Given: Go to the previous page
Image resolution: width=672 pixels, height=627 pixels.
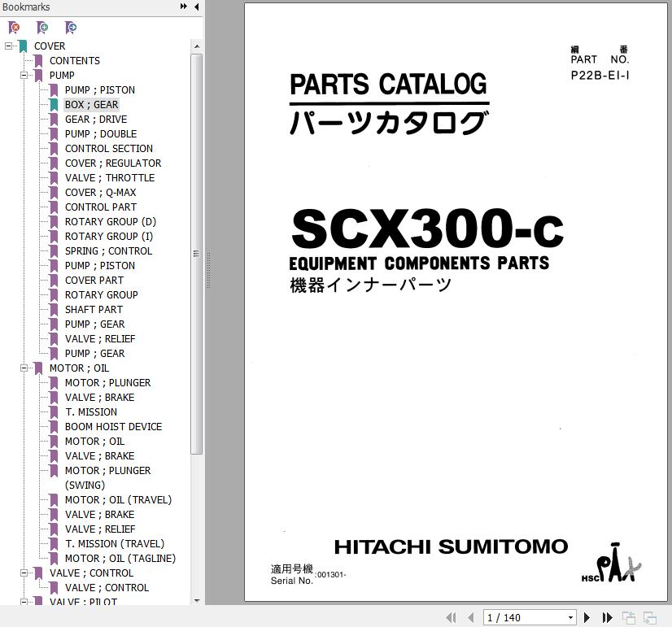Looking at the screenshot, I should (470, 617).
